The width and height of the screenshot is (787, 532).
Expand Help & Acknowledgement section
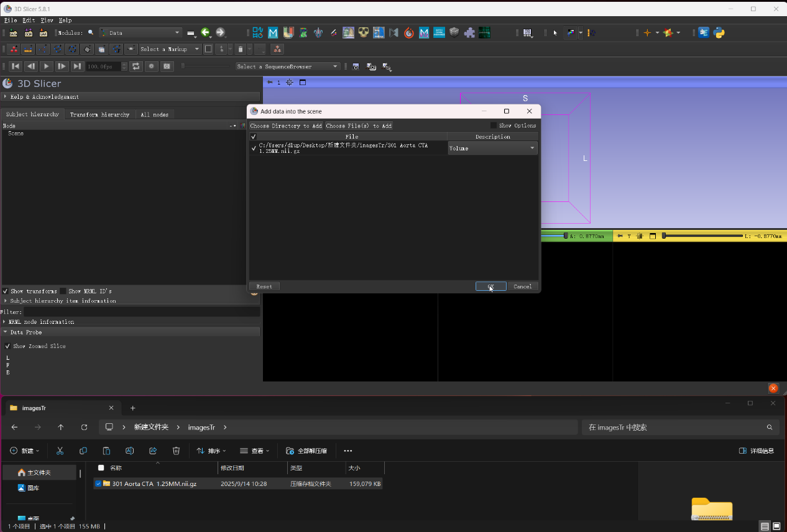point(131,97)
